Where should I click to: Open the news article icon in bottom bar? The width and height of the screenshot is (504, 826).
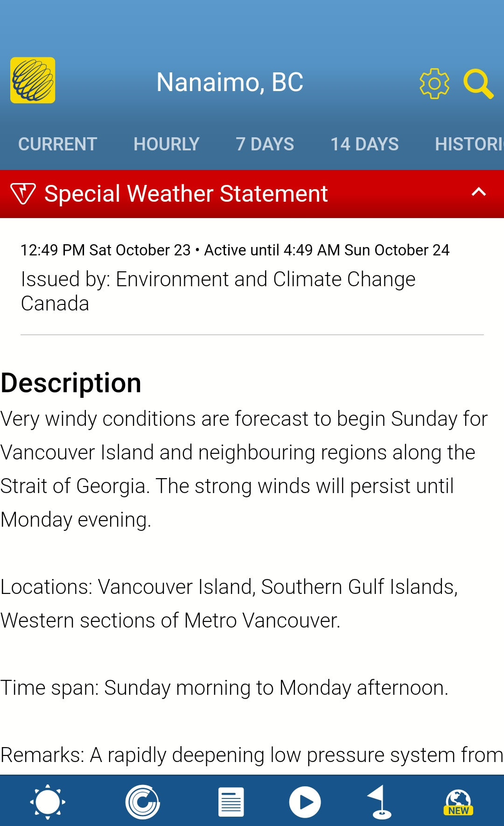pos(231,802)
